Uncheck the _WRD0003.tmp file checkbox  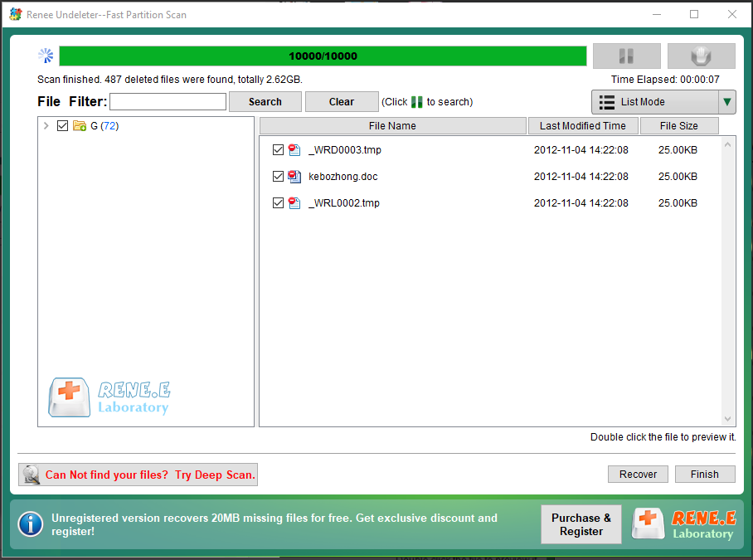279,150
